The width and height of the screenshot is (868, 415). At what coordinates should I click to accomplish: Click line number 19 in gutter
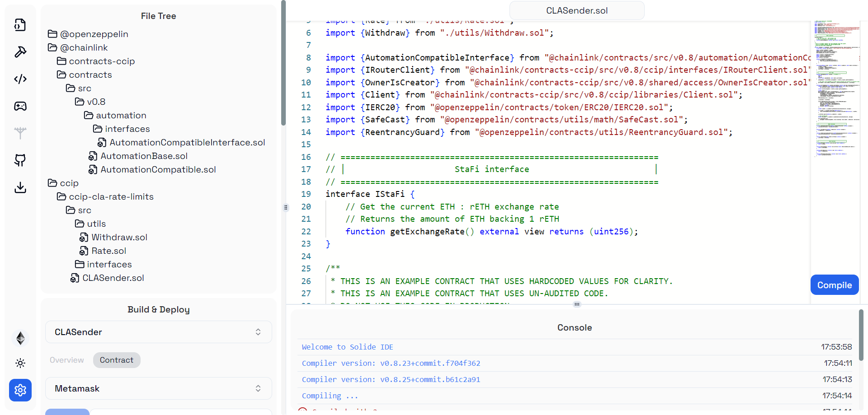click(306, 194)
